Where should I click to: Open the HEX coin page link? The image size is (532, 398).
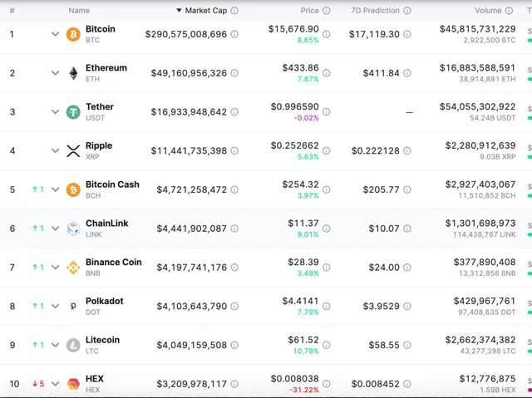coord(95,379)
